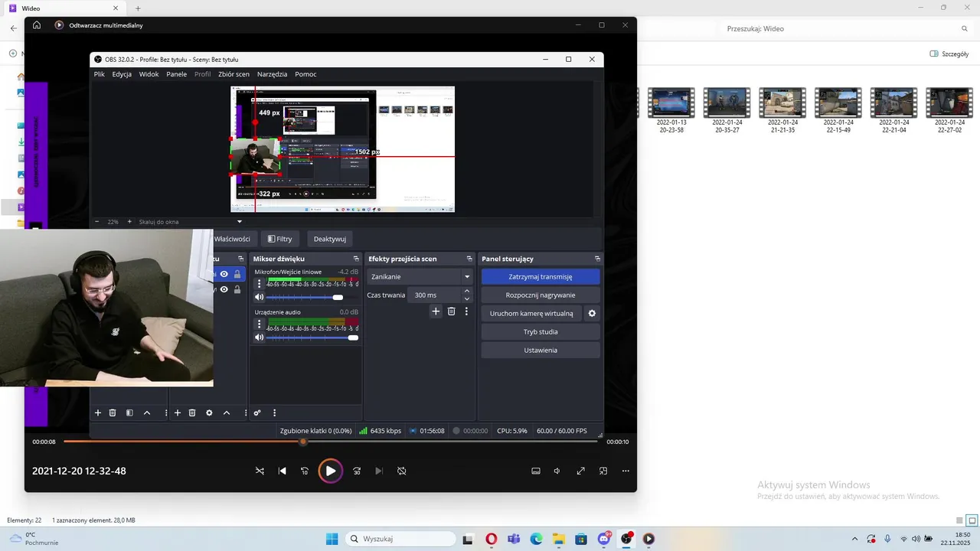The image size is (980, 551).
Task: Click Uruchom kamerę wirtualną button
Action: tap(531, 313)
